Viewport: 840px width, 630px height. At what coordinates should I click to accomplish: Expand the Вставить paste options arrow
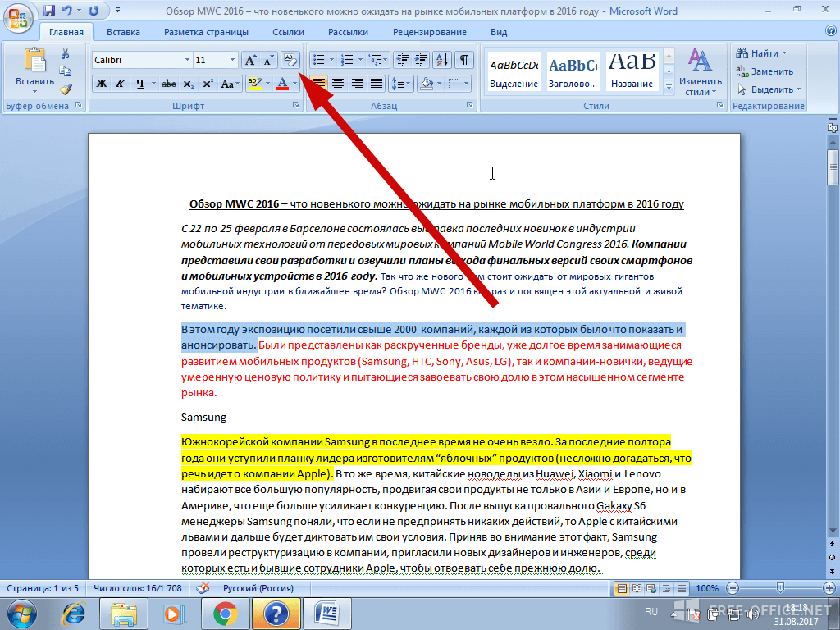coord(34,92)
